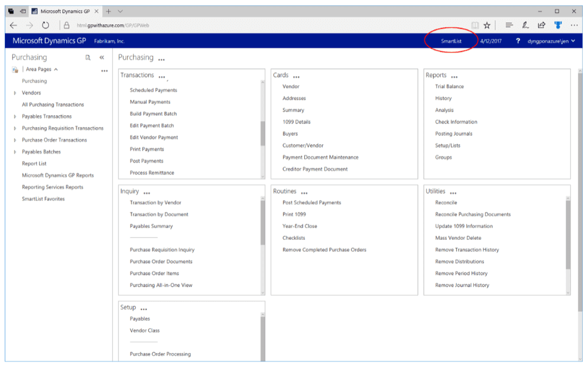Viewport: 588px width, 368px height.
Task: Collapse the Area Pages list
Action: click(56, 69)
